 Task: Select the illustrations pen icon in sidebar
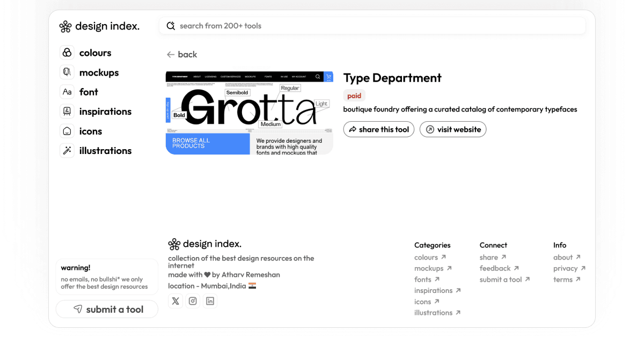67,151
